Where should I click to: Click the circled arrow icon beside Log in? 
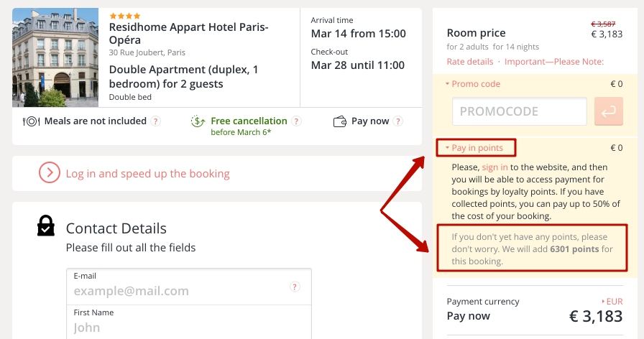point(50,173)
